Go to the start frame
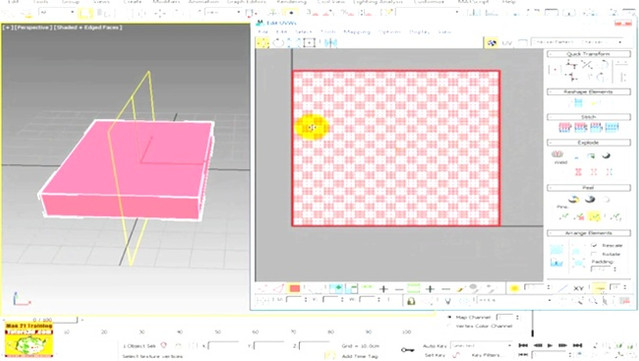Screen dimensions: 639x361 (x=523, y=345)
